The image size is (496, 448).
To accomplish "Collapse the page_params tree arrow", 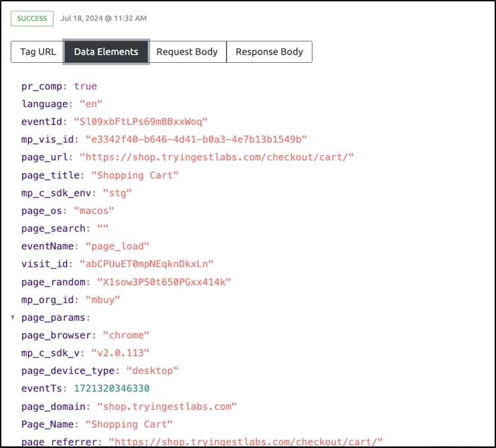I will (13, 318).
